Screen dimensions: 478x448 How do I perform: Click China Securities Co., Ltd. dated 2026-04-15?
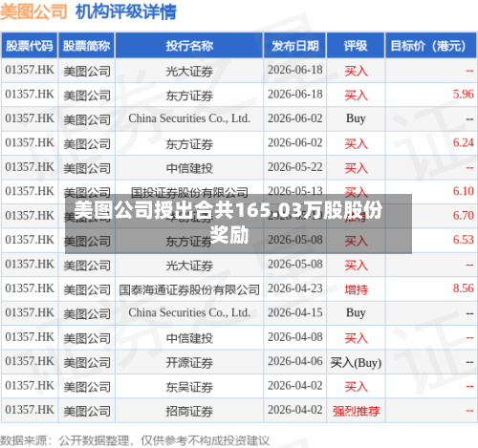(189, 312)
